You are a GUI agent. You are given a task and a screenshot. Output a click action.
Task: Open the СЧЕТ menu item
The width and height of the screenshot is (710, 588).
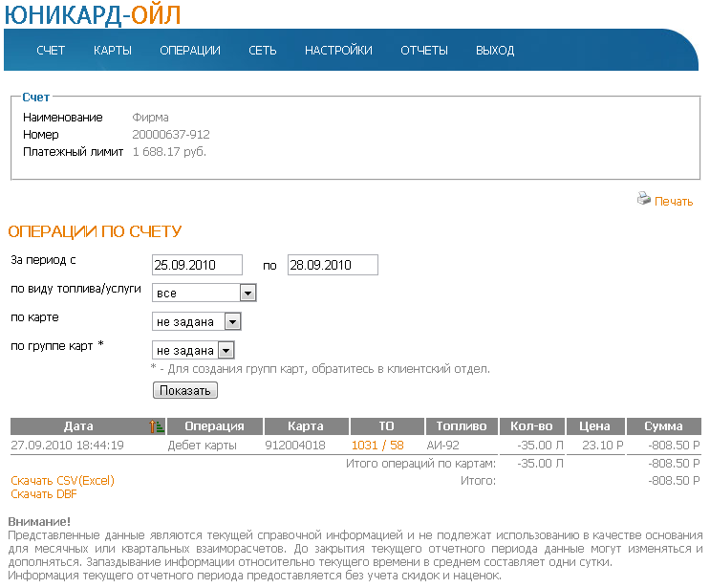tap(51, 51)
